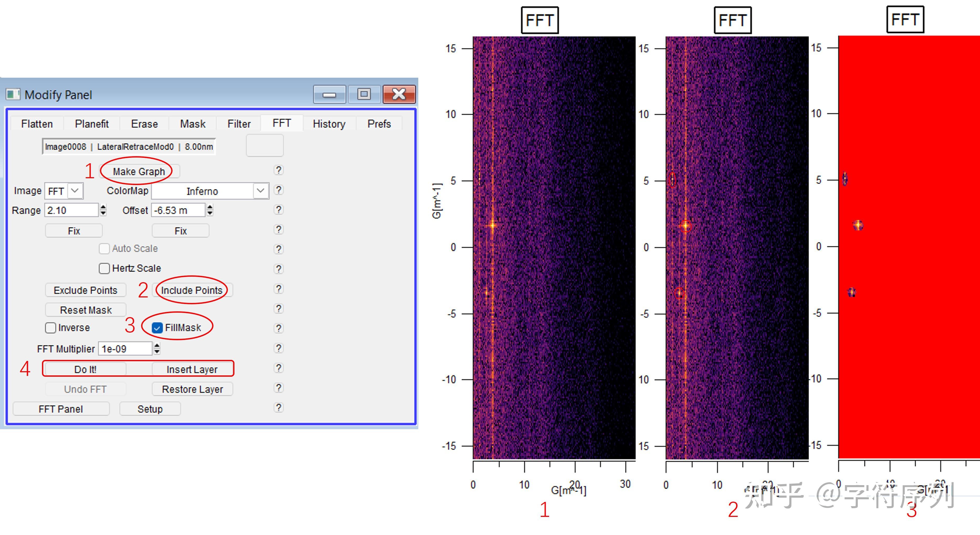Viewport: 980px width, 535px height.
Task: Uncheck the FillMask checkbox
Action: tap(157, 328)
